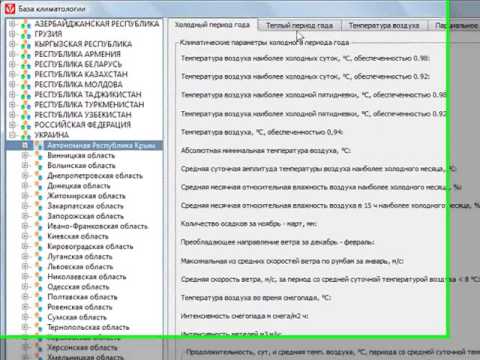Click the Запорожская область region icon
Screen dimensions: 480x360
39,216
